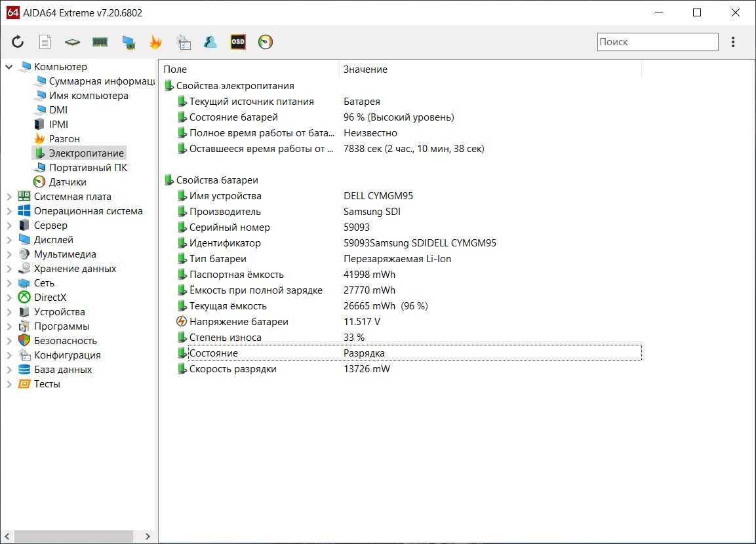Select the Серийный номер row
This screenshot has height=544, width=756.
(x=409, y=227)
